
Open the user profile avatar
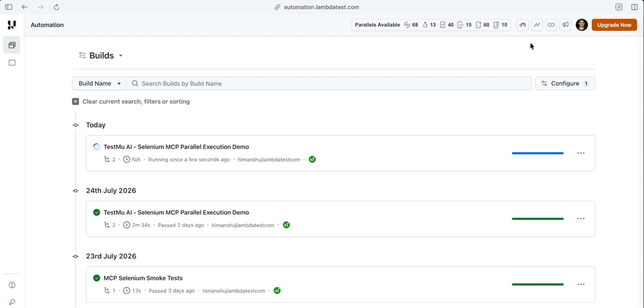pyautogui.click(x=582, y=25)
